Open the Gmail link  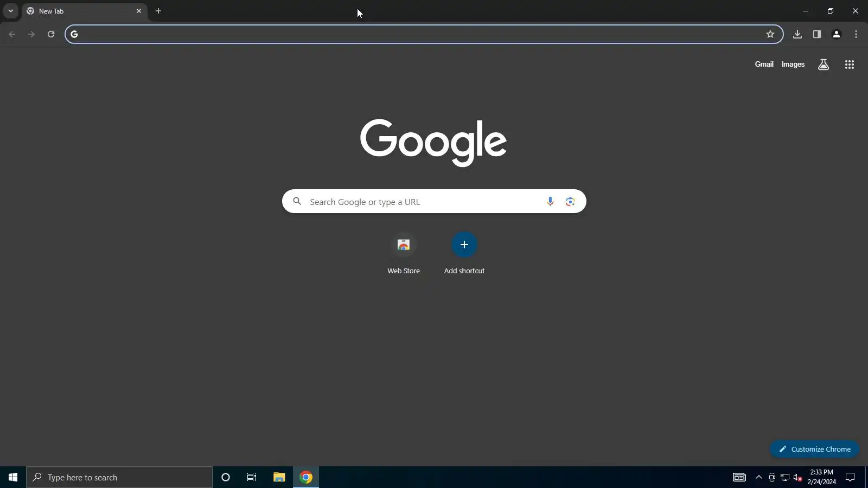(764, 65)
